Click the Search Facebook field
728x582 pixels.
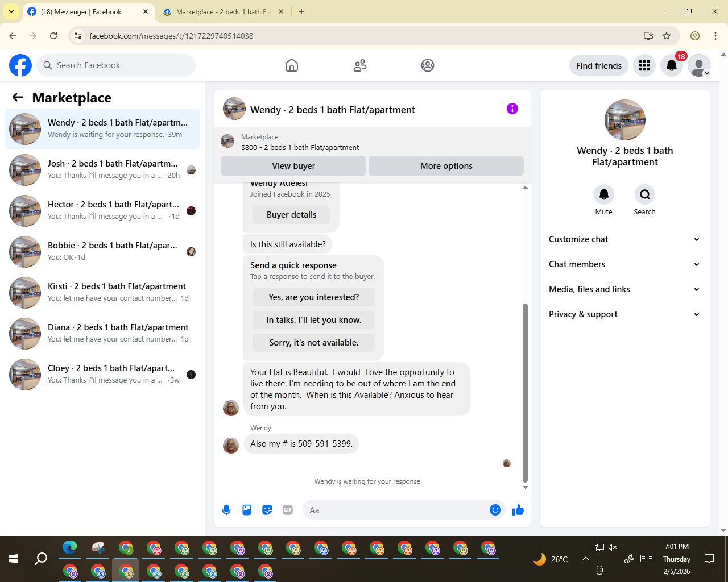click(116, 65)
